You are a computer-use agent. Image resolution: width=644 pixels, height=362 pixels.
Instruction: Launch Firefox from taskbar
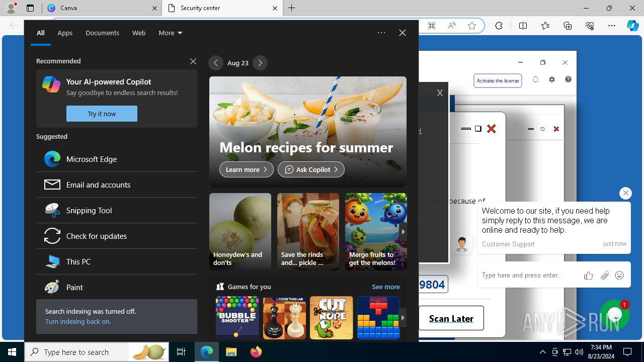(x=256, y=352)
